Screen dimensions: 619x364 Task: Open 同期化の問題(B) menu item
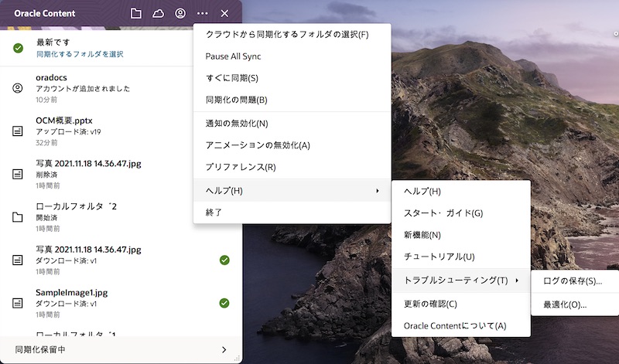pos(292,100)
